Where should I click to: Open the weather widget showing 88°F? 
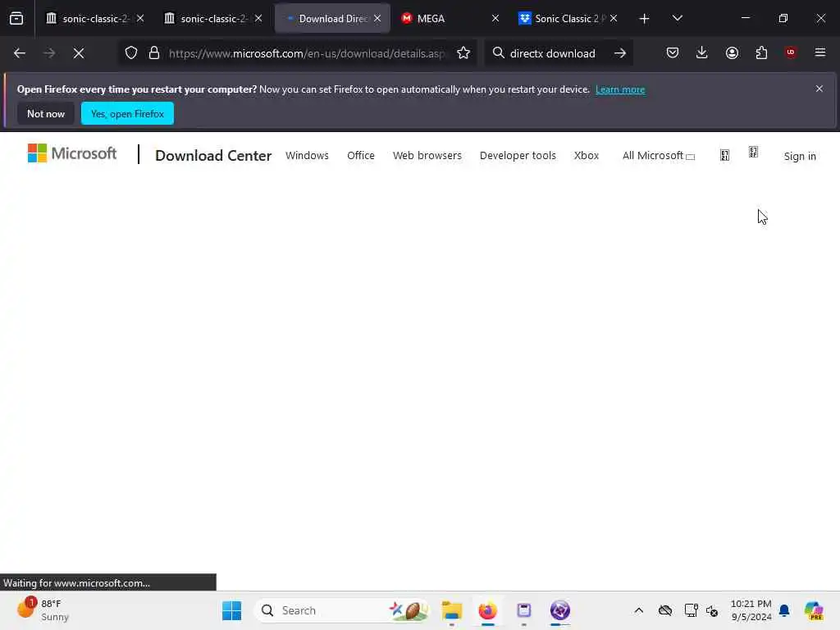pyautogui.click(x=43, y=610)
